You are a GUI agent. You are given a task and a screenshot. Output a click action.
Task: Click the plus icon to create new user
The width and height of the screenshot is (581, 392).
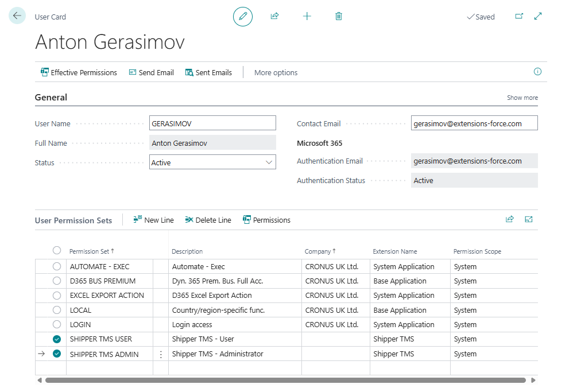click(x=307, y=16)
